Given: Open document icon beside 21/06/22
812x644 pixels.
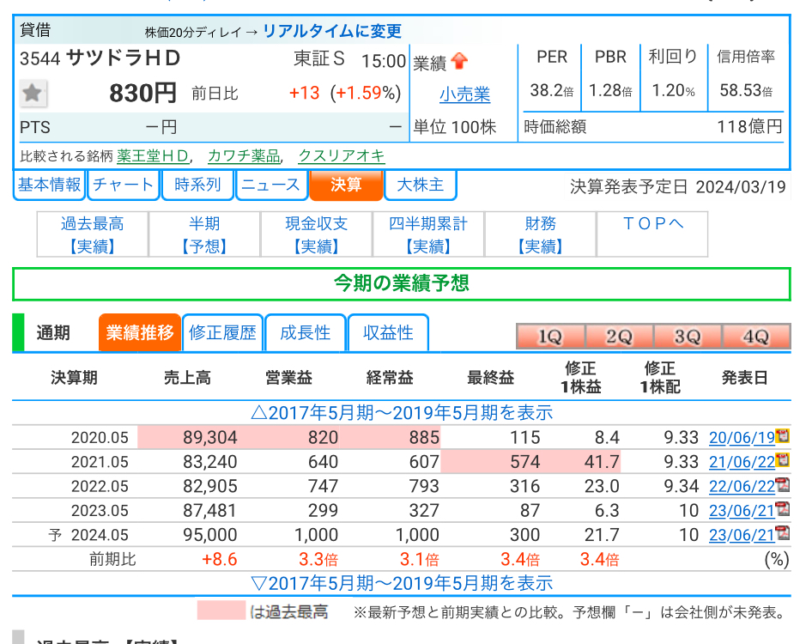Looking at the screenshot, I should click(x=783, y=459).
